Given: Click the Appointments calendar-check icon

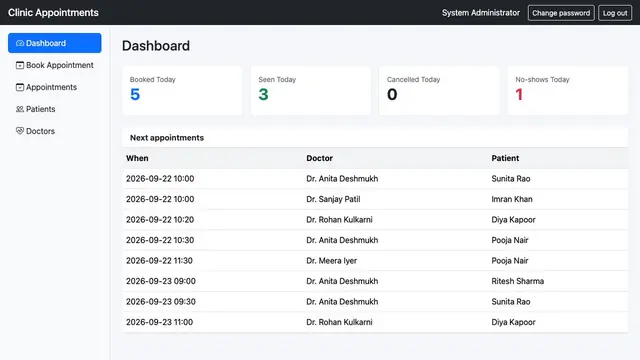Looking at the screenshot, I should (x=20, y=87).
